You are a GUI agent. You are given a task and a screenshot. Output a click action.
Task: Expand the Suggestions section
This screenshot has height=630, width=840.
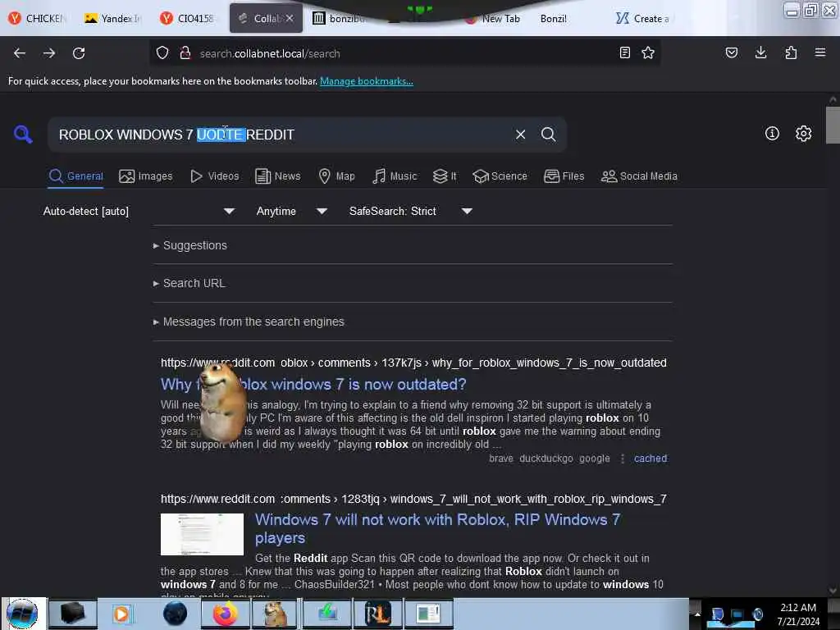pos(190,245)
